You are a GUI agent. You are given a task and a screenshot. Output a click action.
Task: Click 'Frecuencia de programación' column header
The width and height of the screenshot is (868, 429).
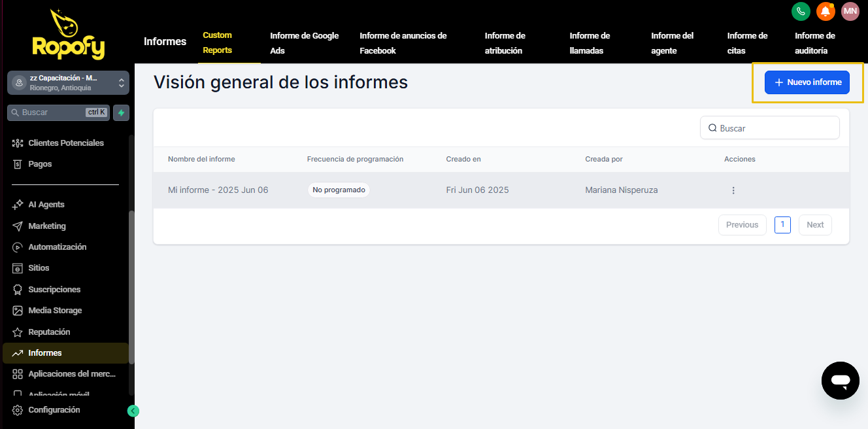tap(355, 159)
